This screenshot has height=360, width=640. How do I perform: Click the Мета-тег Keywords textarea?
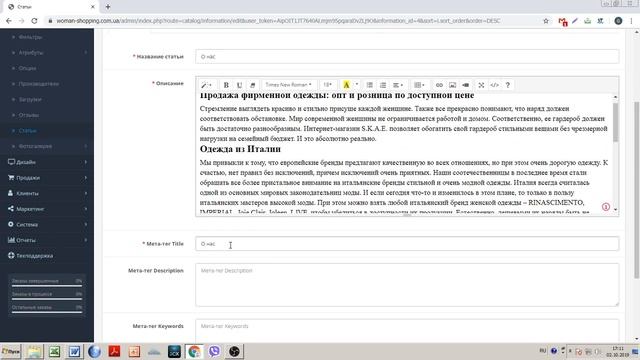(x=407, y=331)
